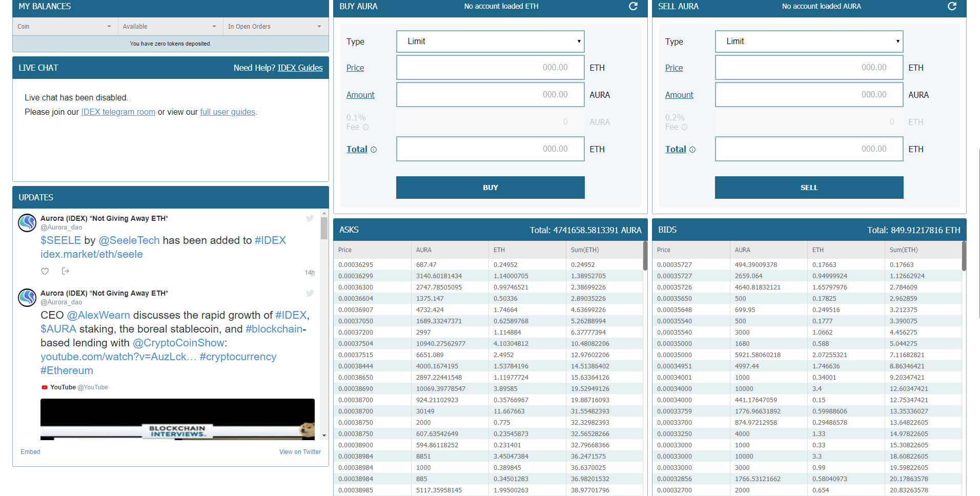980x496 pixels.
Task: Click the BIDS table scrollbar
Action: [964, 256]
